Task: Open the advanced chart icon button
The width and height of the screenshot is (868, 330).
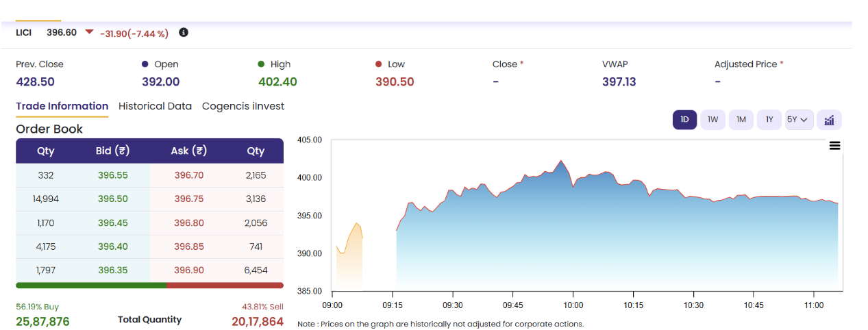Action: pyautogui.click(x=829, y=120)
